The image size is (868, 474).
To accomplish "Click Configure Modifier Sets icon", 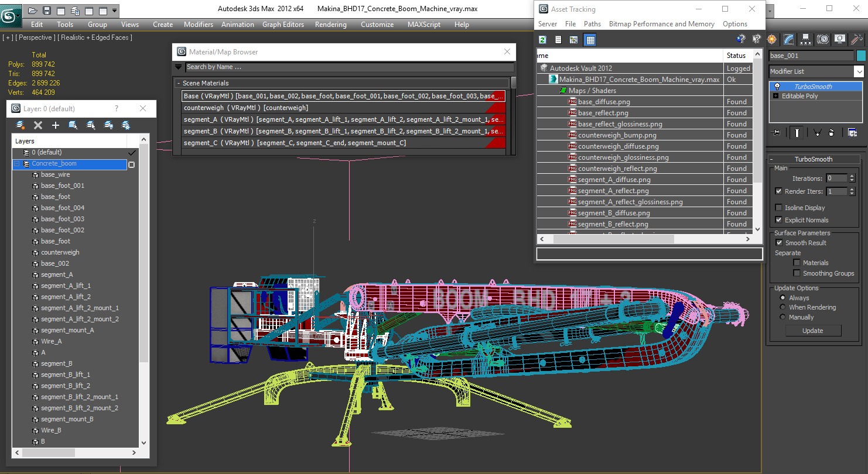I will [x=852, y=133].
